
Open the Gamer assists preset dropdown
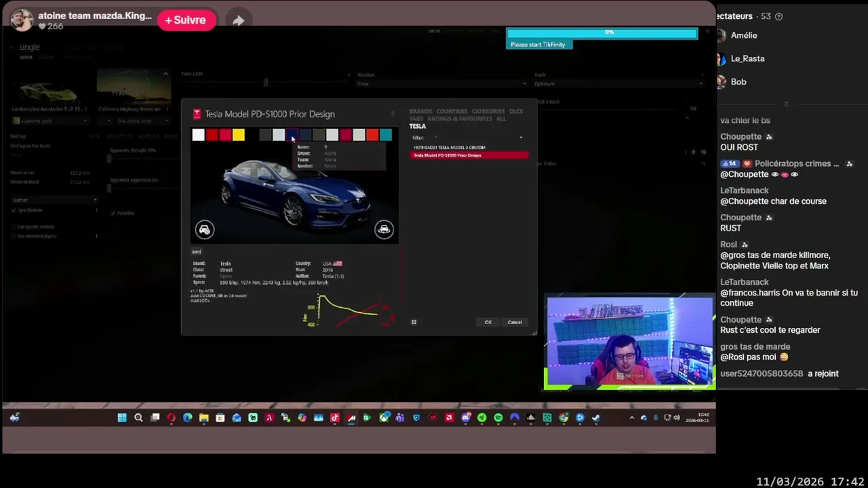coord(54,200)
